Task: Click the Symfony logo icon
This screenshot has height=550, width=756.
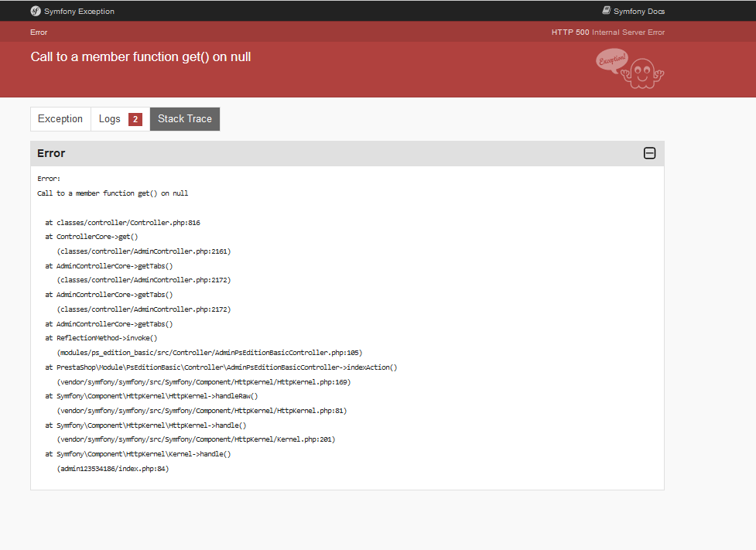Action: click(36, 11)
